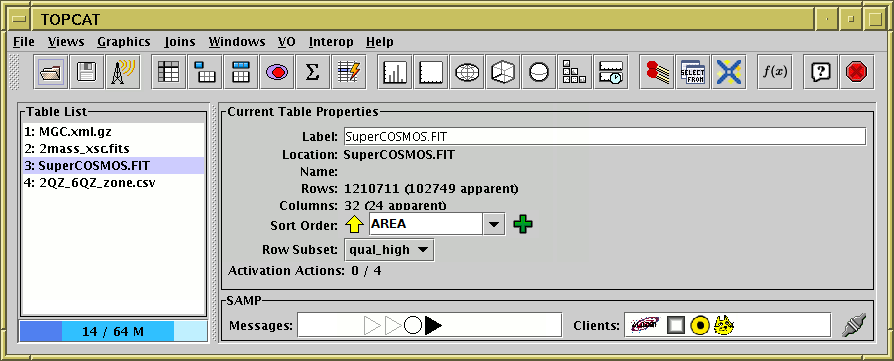Open the Interop menu

331,42
